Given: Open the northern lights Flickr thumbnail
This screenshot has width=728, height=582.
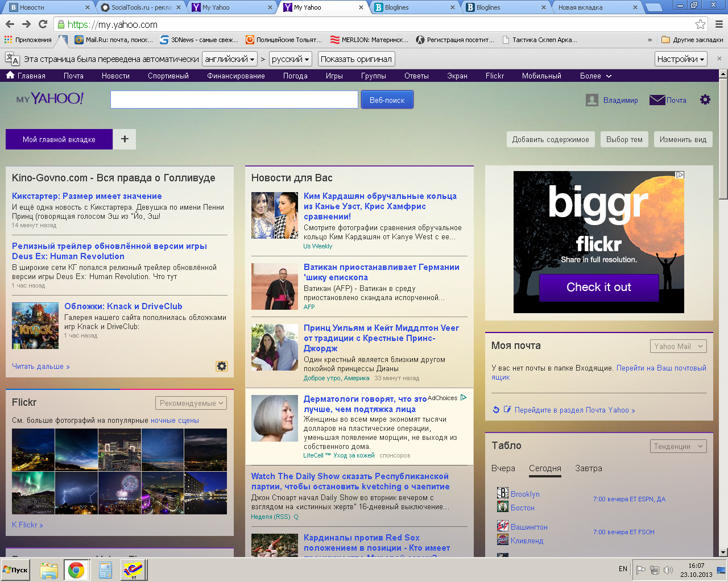Looking at the screenshot, I should (33, 493).
